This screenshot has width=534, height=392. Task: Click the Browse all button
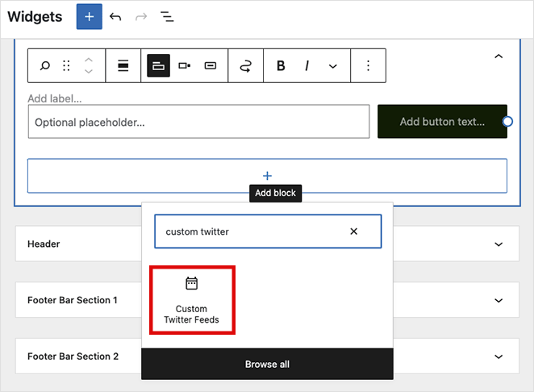coord(267,364)
